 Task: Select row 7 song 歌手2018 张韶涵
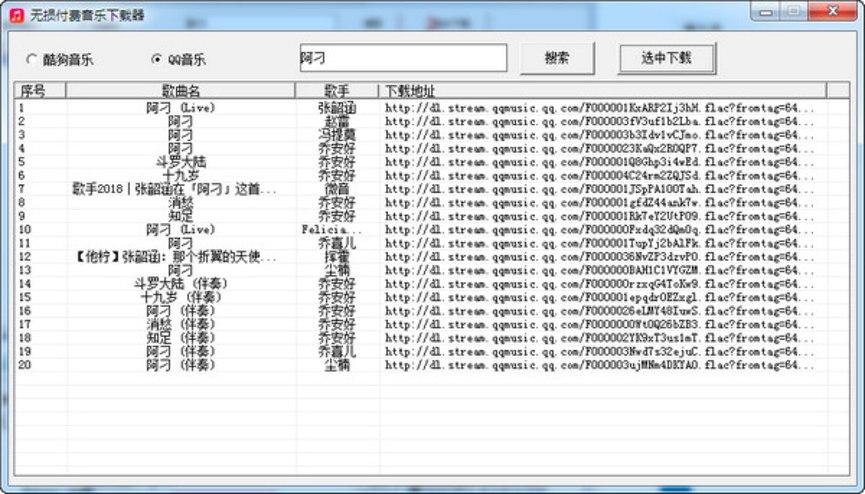point(175,189)
